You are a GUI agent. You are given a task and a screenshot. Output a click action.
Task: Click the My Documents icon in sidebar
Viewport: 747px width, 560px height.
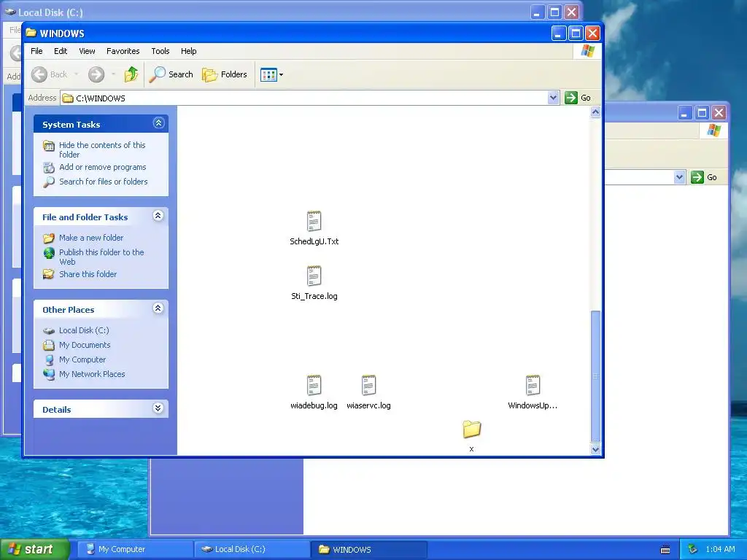(x=49, y=345)
